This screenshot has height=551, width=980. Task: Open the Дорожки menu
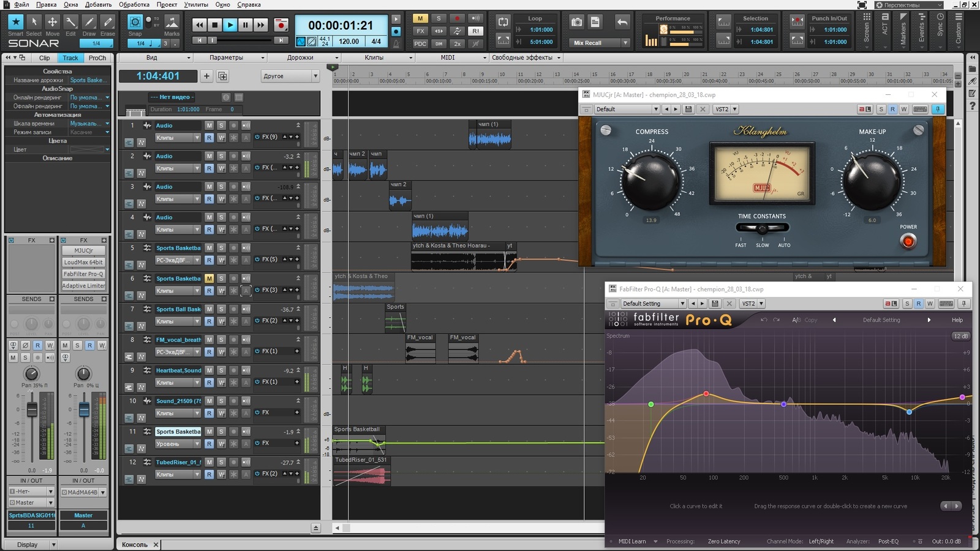pos(303,58)
